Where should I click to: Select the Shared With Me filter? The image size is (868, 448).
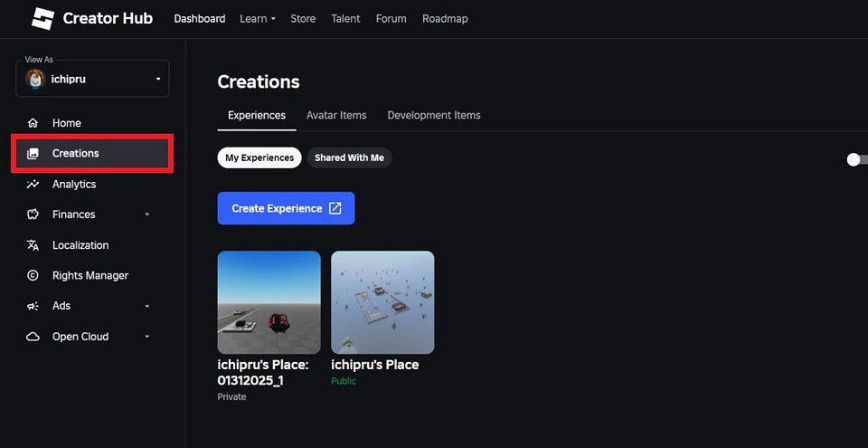(x=349, y=157)
